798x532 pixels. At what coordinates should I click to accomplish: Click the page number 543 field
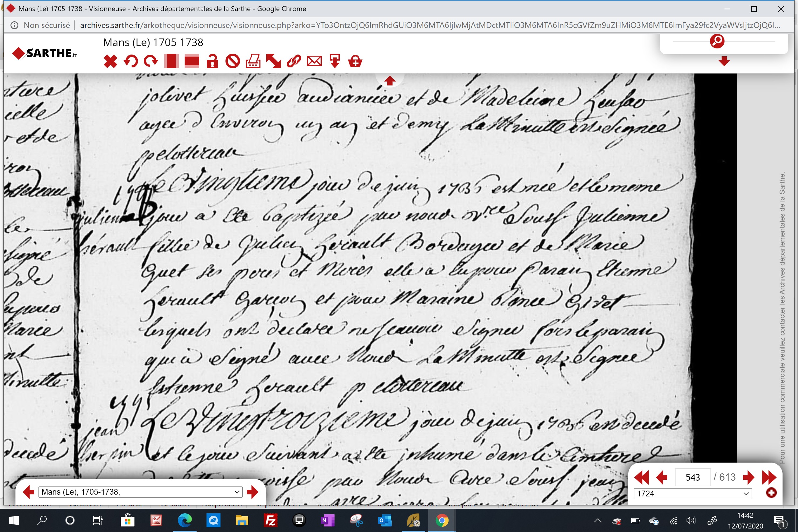693,477
